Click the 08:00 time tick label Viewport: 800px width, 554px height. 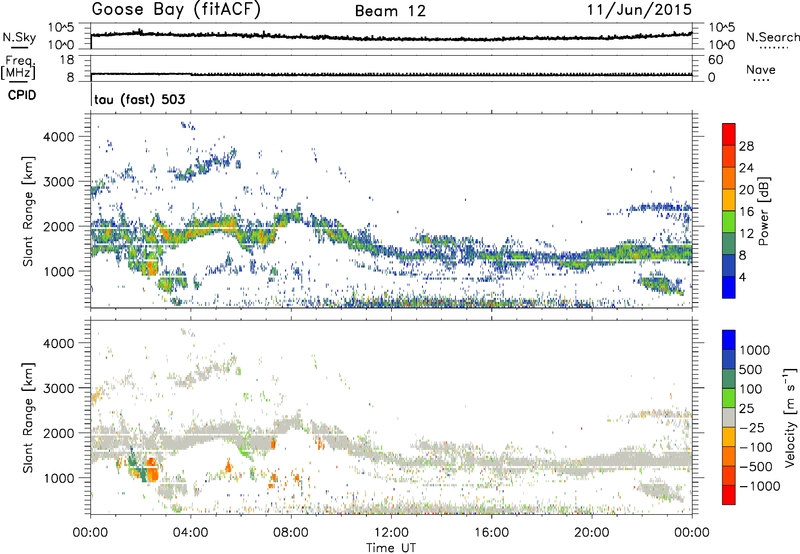pyautogui.click(x=291, y=533)
